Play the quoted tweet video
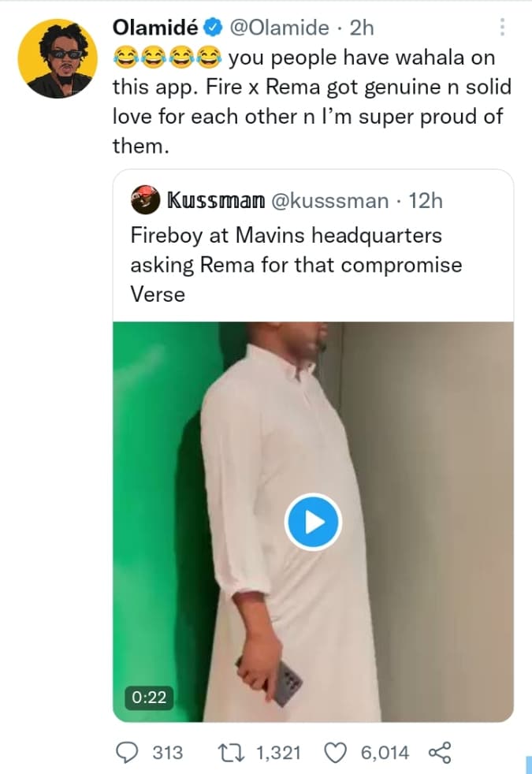 pyautogui.click(x=312, y=521)
